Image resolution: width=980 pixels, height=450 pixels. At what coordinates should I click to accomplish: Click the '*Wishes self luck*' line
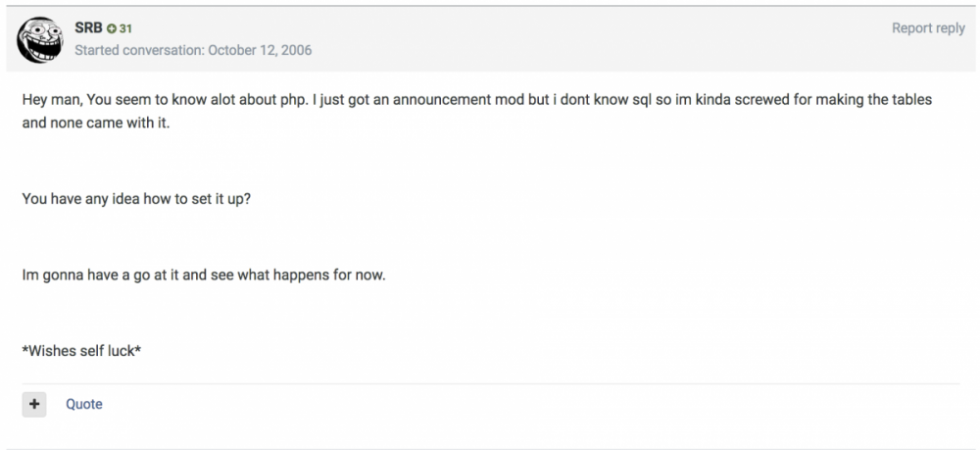pos(82,349)
